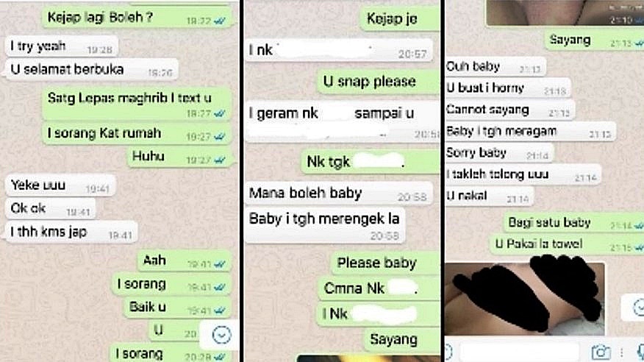Select "Satg Lepas maghrib I text u" bubble
The height and width of the screenshot is (362, 644).
(137, 104)
